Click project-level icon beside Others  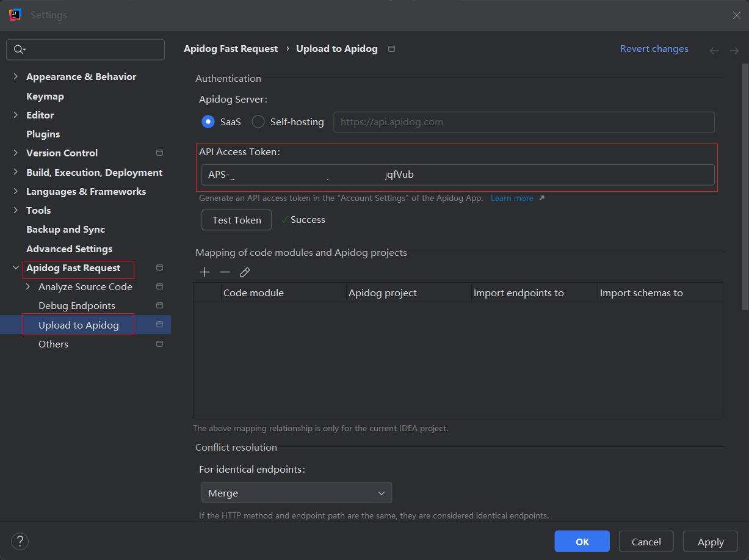click(x=160, y=344)
